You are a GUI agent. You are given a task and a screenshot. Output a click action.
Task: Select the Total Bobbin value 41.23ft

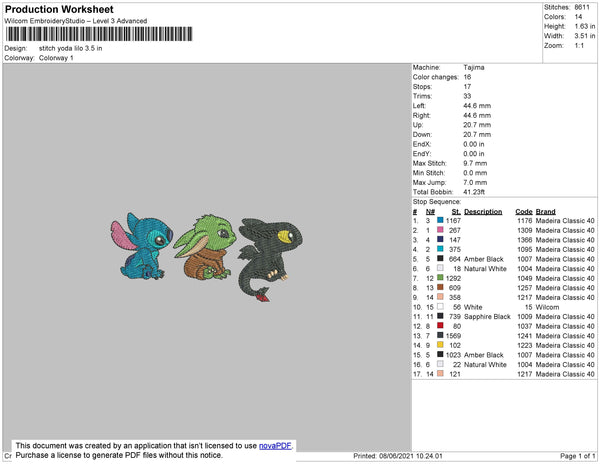474,192
